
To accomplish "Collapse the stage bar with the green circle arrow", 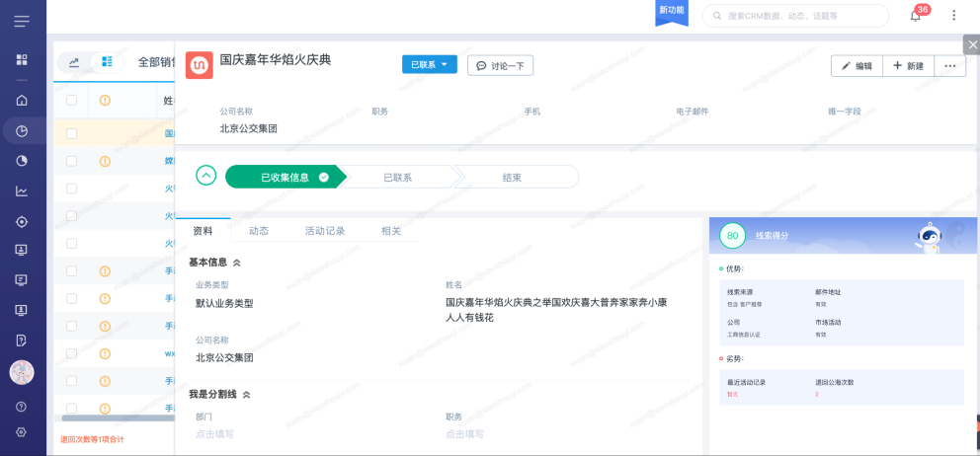I will point(206,176).
